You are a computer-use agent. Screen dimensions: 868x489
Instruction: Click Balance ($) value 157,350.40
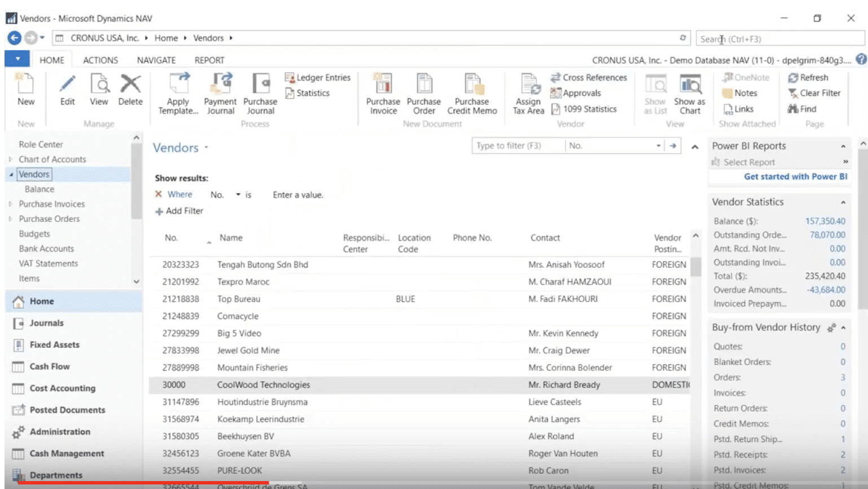[825, 221]
